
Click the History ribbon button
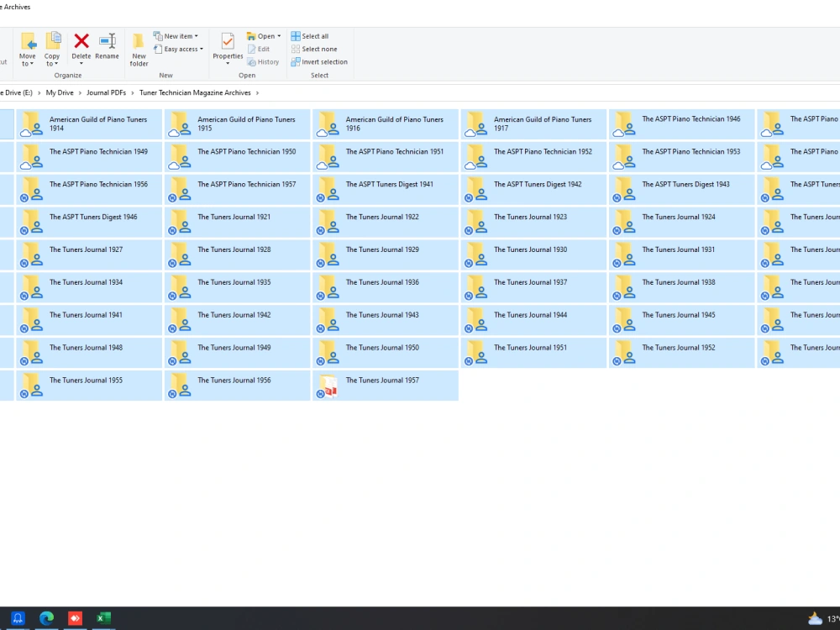(x=263, y=61)
